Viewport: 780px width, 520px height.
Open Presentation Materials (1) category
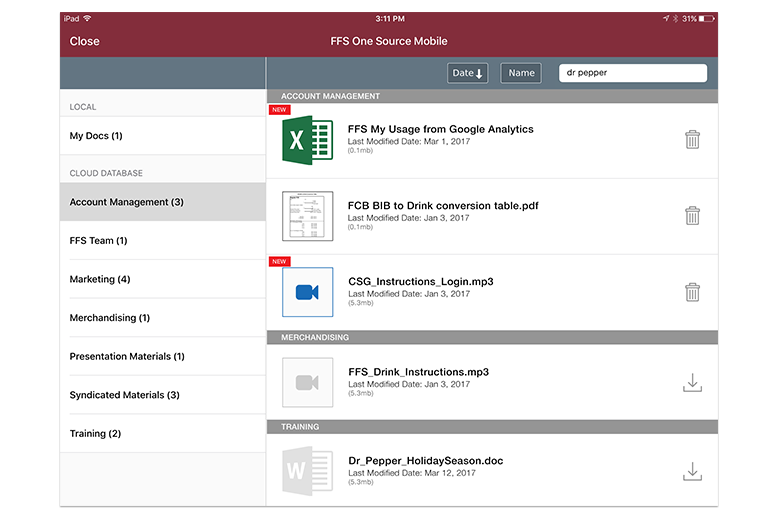click(x=163, y=356)
